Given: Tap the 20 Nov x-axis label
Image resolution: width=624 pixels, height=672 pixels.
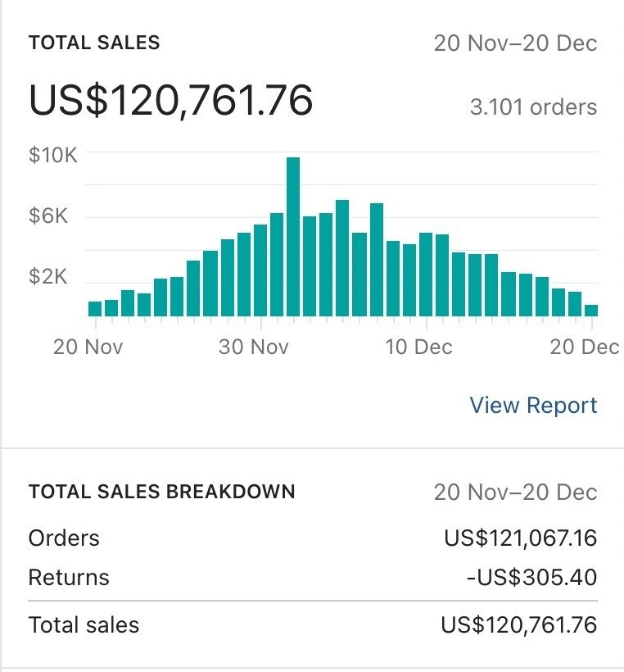Looking at the screenshot, I should click(x=88, y=347).
